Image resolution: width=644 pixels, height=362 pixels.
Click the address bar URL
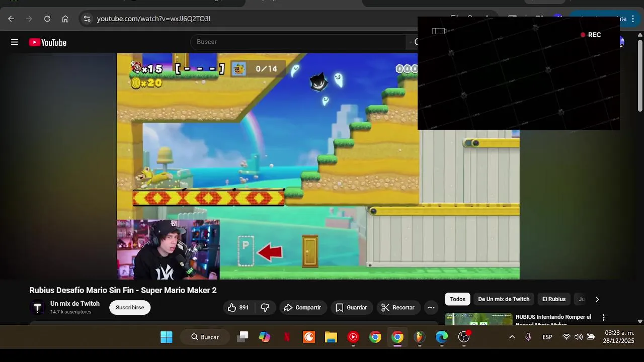[x=153, y=19]
